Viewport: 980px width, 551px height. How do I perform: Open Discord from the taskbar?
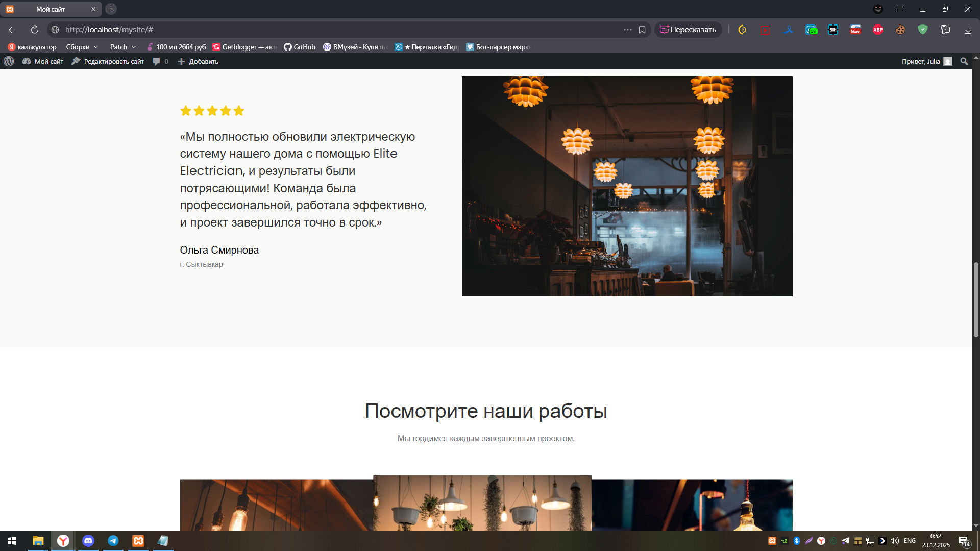(88, 541)
